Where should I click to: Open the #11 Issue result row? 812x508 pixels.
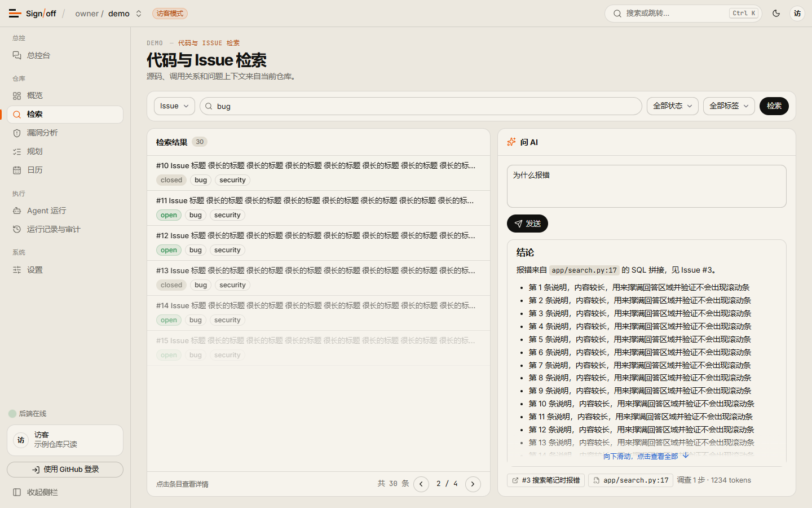point(318,208)
